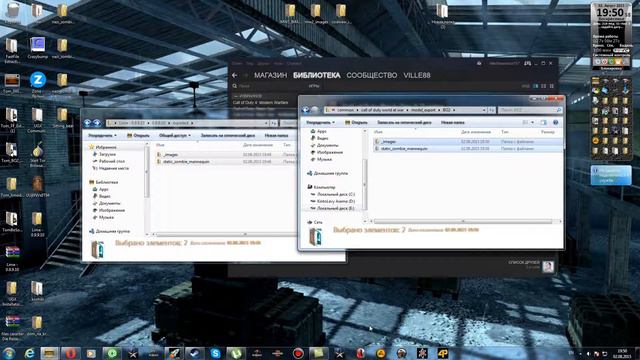Open the МАГАЗИН tab in Steam
Viewport: 640px width, 360px height.
point(270,76)
